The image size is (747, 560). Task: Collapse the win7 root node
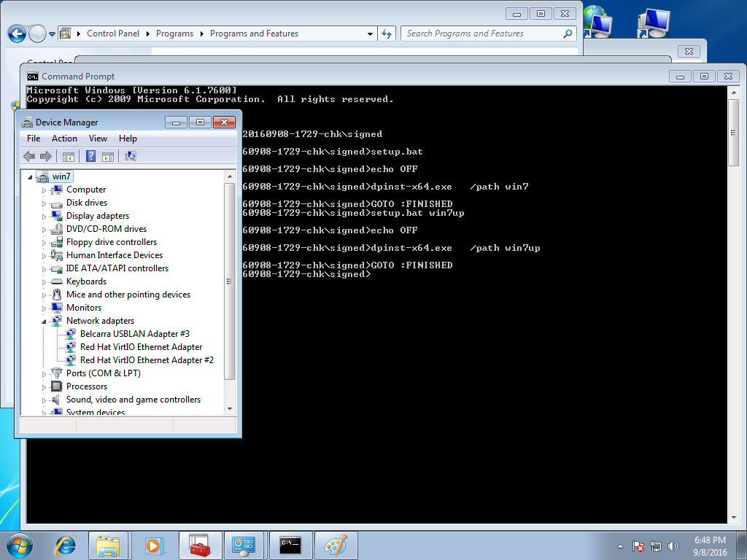pos(30,177)
